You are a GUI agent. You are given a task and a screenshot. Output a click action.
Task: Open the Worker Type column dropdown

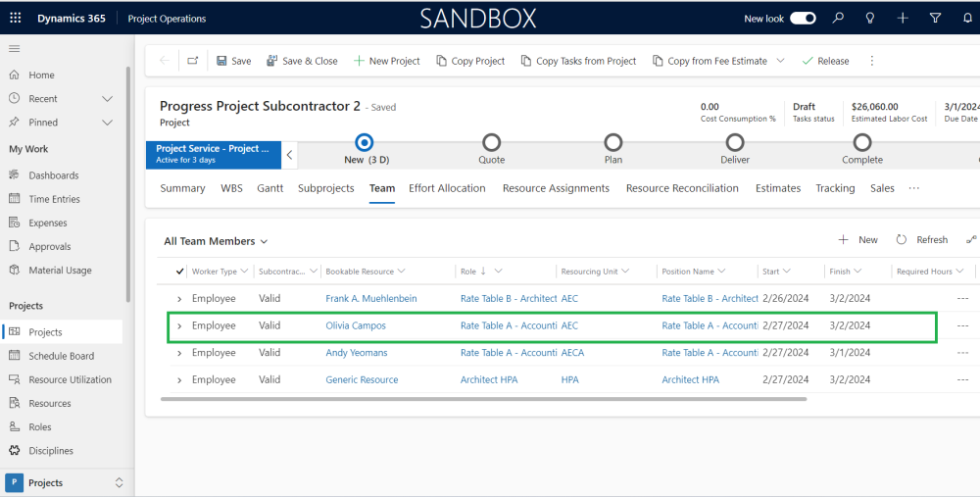point(244,272)
